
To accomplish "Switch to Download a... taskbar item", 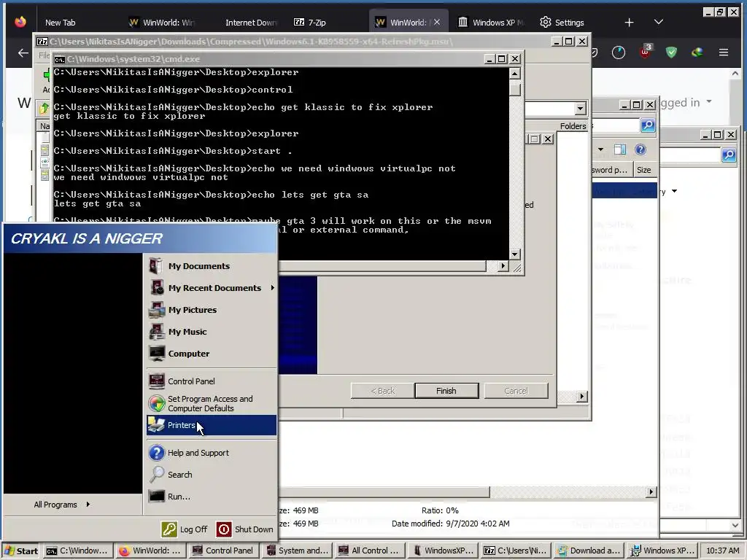I will [x=589, y=551].
